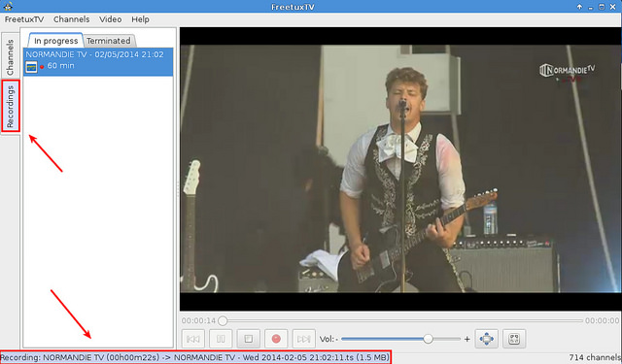Select the vertical Recordings tab

pos(11,106)
